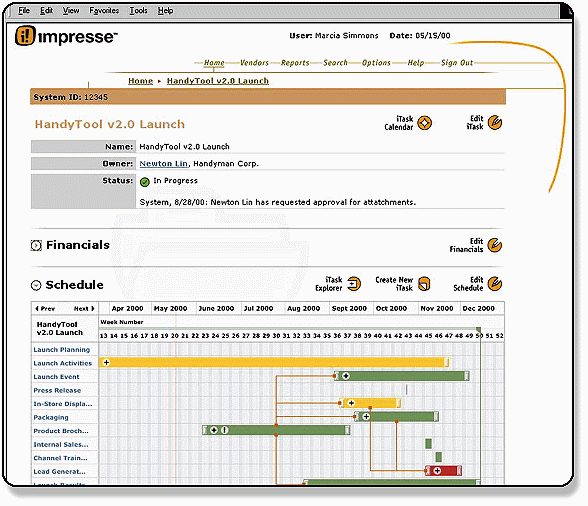Open the iTask Calendar icon
The image size is (588, 506).
tap(424, 123)
